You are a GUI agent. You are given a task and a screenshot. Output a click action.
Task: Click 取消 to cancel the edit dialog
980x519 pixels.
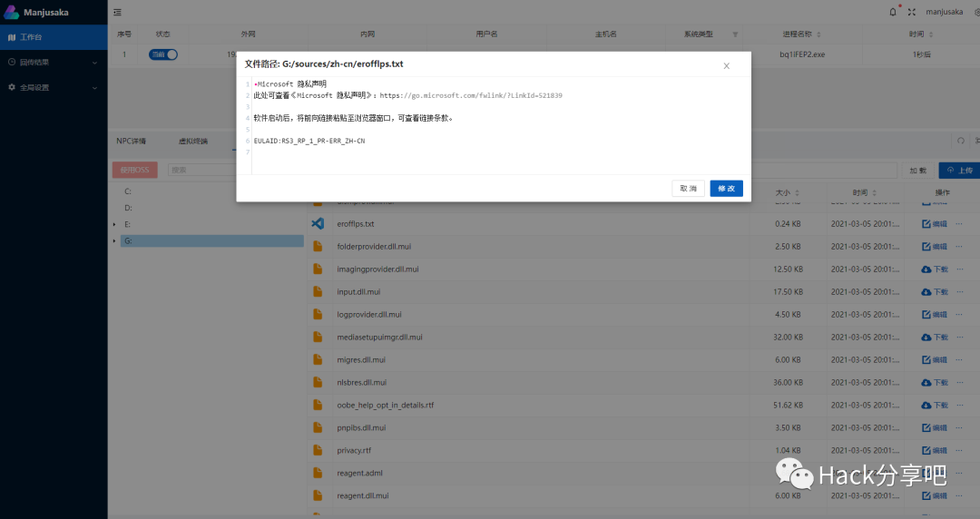[x=688, y=188]
